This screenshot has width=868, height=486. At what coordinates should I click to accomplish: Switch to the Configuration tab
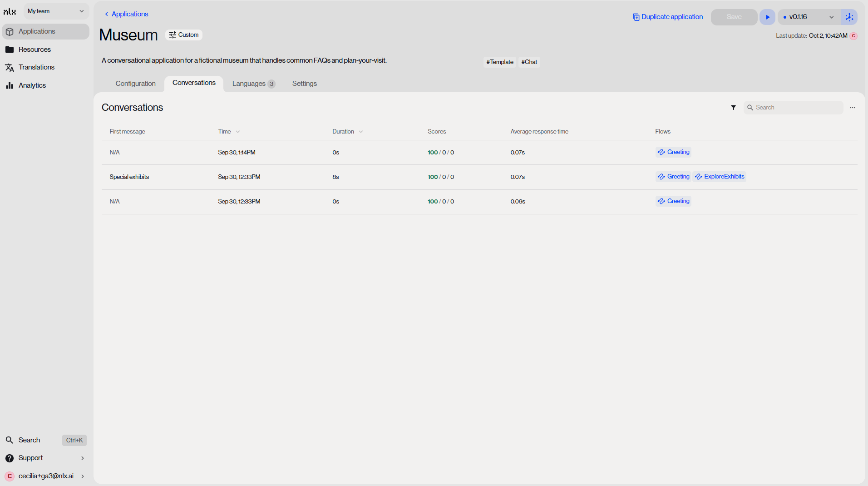pyautogui.click(x=135, y=84)
